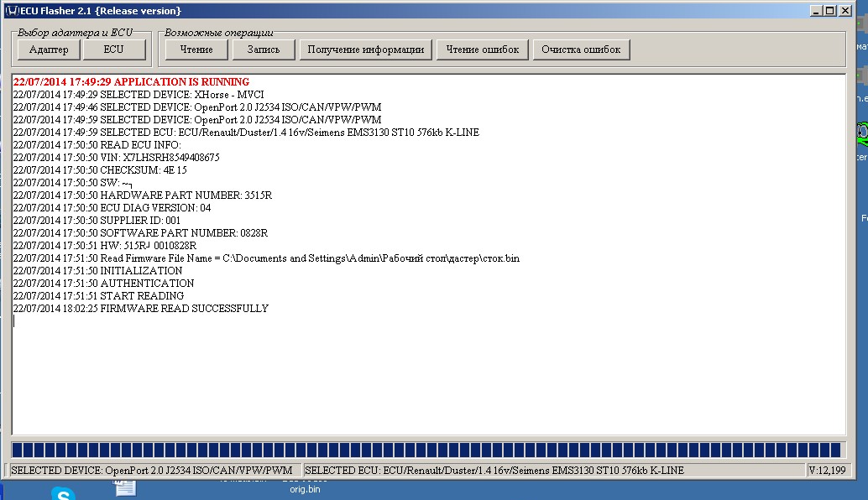Image resolution: width=868 pixels, height=500 pixels.
Task: Click the ECU Flasher title bar icon
Action: point(13,11)
